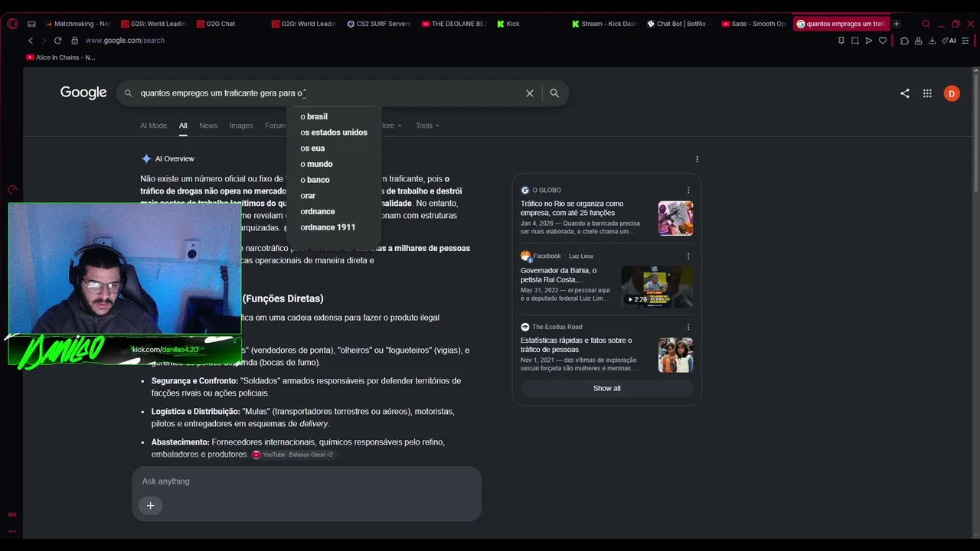Open options for the O GLOBO source
This screenshot has height=551, width=980.
pos(688,190)
